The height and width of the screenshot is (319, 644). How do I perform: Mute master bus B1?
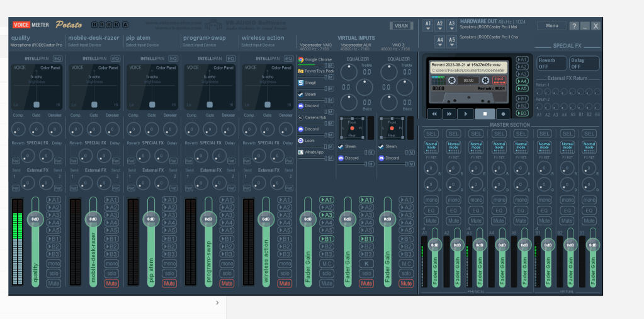(x=544, y=221)
